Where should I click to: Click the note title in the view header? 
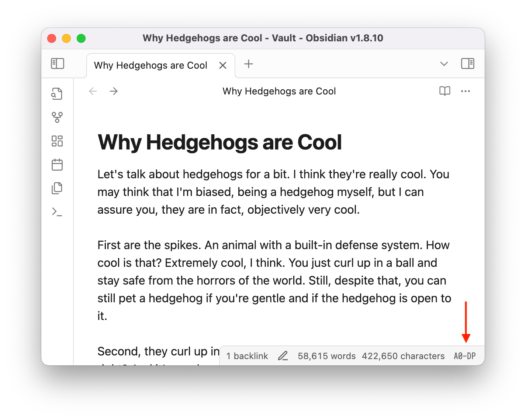[x=279, y=91]
